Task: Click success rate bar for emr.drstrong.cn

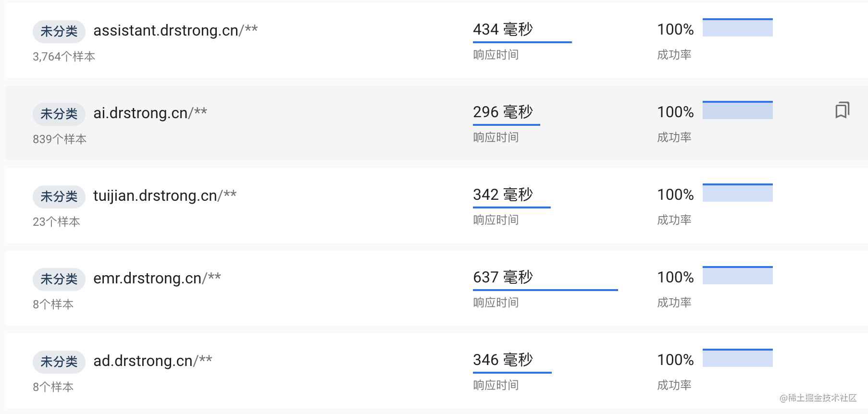Action: coord(738,275)
